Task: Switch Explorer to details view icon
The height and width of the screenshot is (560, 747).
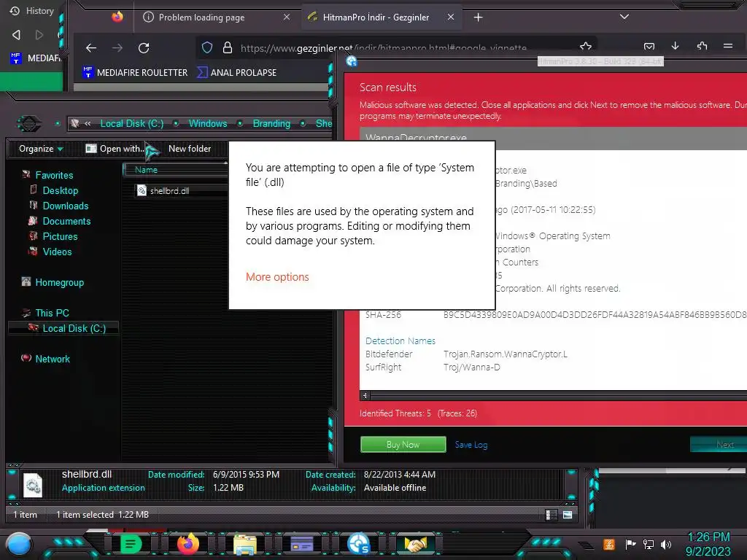Action: point(551,515)
